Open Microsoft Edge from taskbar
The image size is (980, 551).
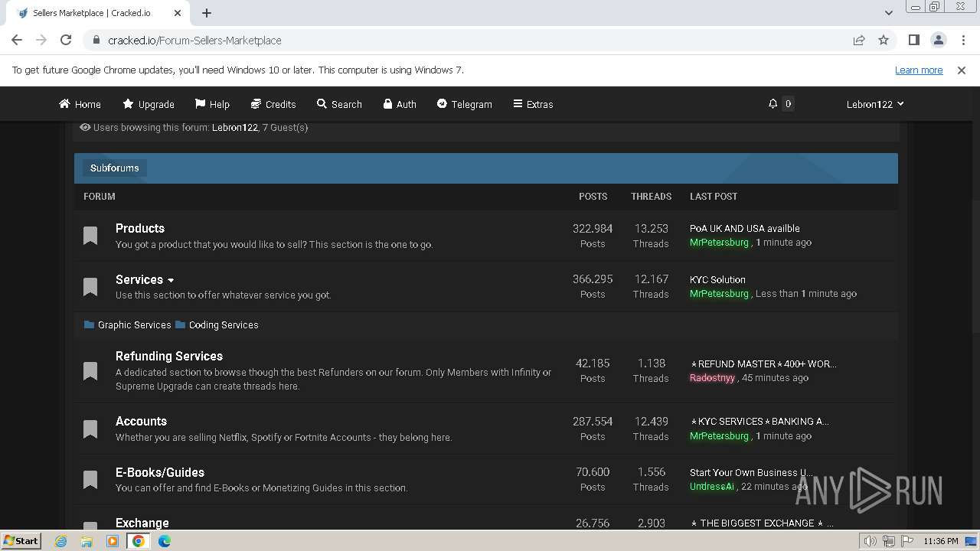[x=165, y=541]
